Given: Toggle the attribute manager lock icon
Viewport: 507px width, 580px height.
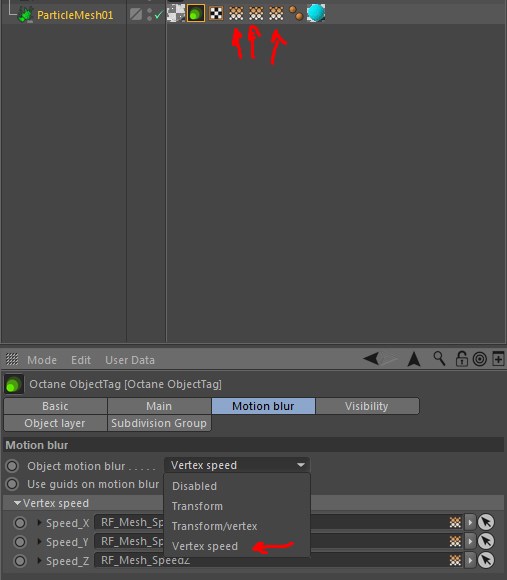Looking at the screenshot, I should 461,358.
